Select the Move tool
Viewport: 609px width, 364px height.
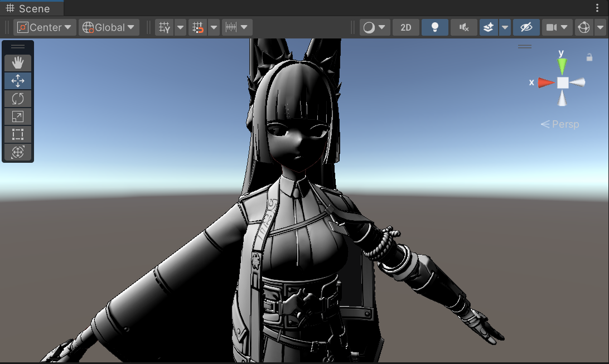[18, 81]
